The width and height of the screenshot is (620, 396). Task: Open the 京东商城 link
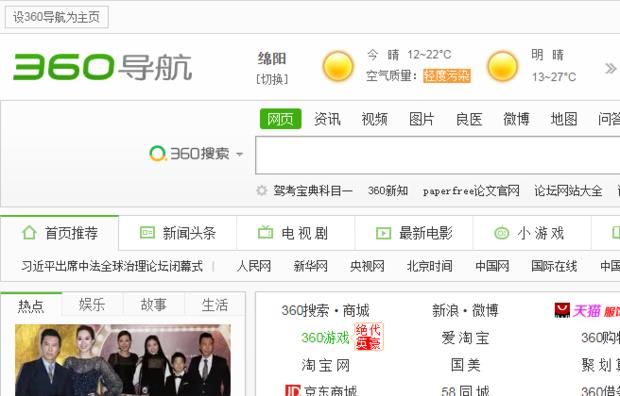330,391
